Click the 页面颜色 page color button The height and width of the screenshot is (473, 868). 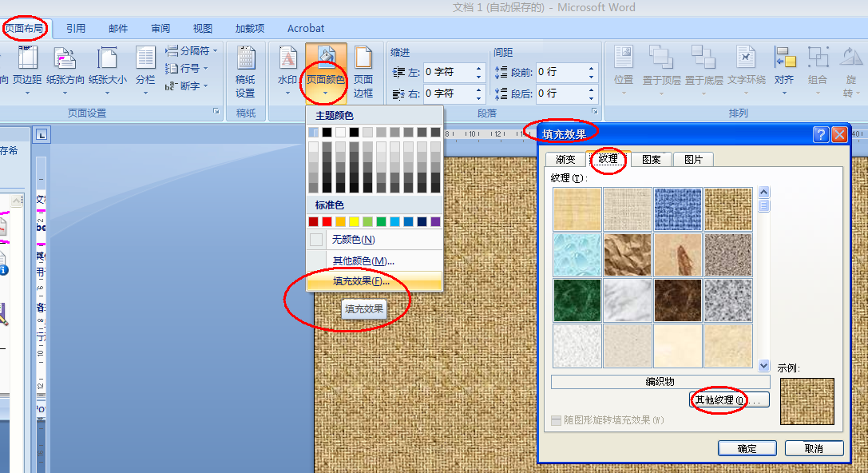326,72
